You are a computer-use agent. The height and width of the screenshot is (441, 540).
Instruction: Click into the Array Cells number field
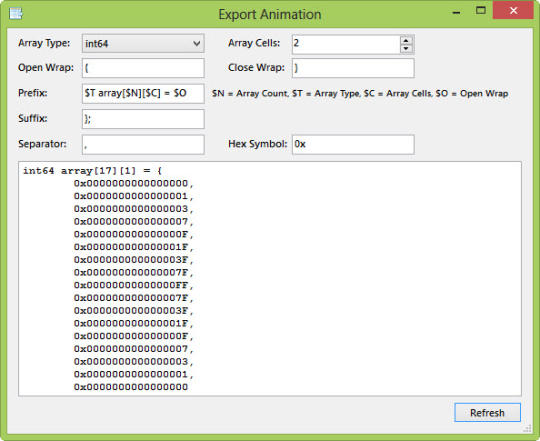pyautogui.click(x=346, y=44)
